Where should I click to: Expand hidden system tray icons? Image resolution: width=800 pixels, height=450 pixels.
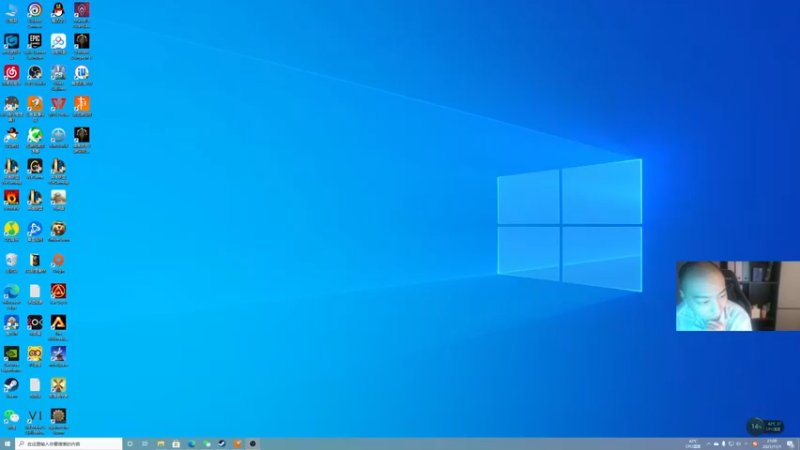[708, 444]
